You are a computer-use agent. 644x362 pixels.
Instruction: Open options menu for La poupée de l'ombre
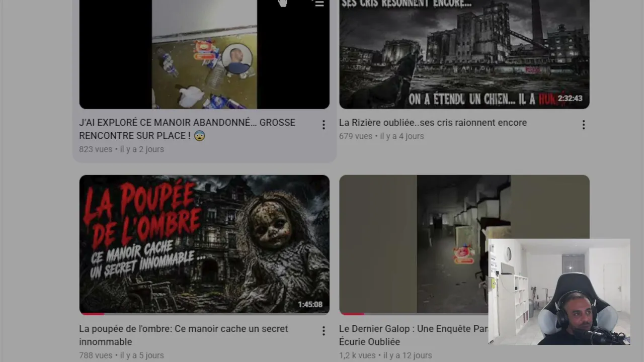pos(324,331)
